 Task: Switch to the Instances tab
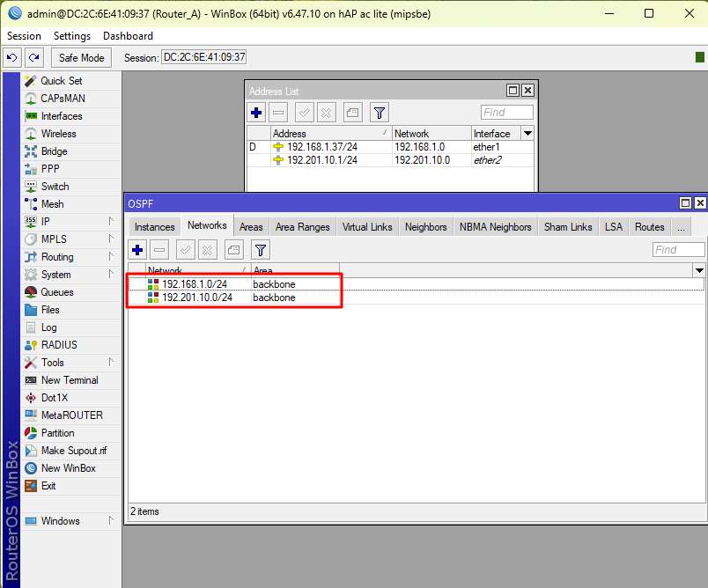(x=154, y=226)
